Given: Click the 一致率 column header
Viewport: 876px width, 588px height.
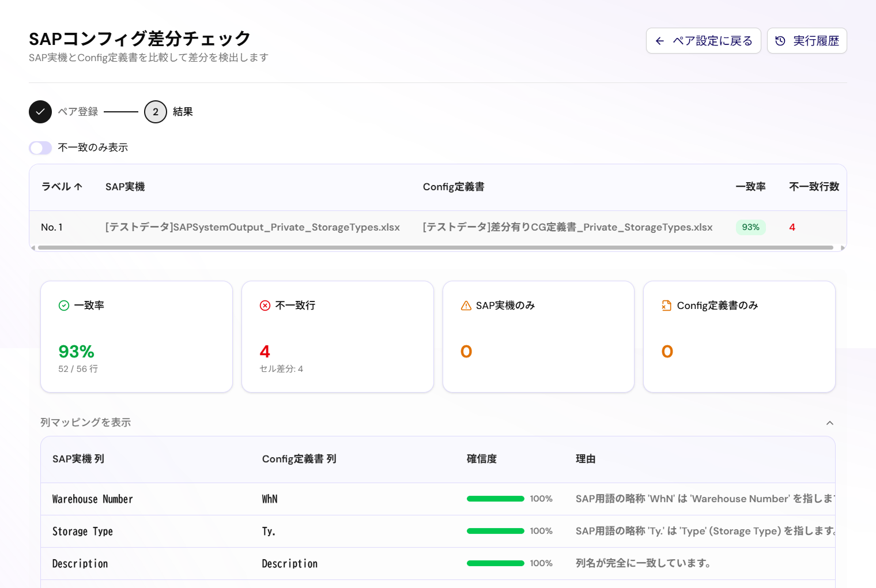Looking at the screenshot, I should click(751, 187).
